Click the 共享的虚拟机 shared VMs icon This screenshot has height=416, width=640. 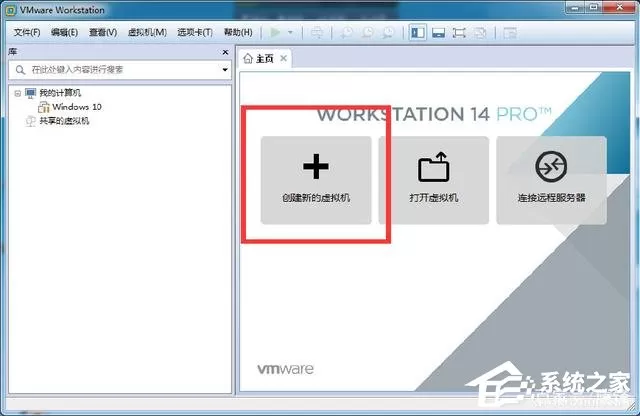(x=31, y=121)
